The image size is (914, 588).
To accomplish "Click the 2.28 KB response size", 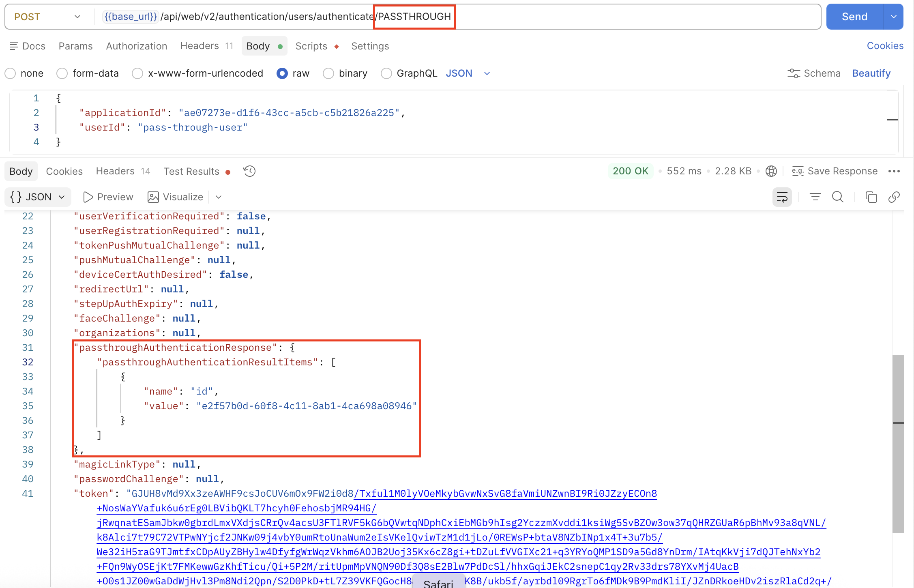I will click(733, 171).
